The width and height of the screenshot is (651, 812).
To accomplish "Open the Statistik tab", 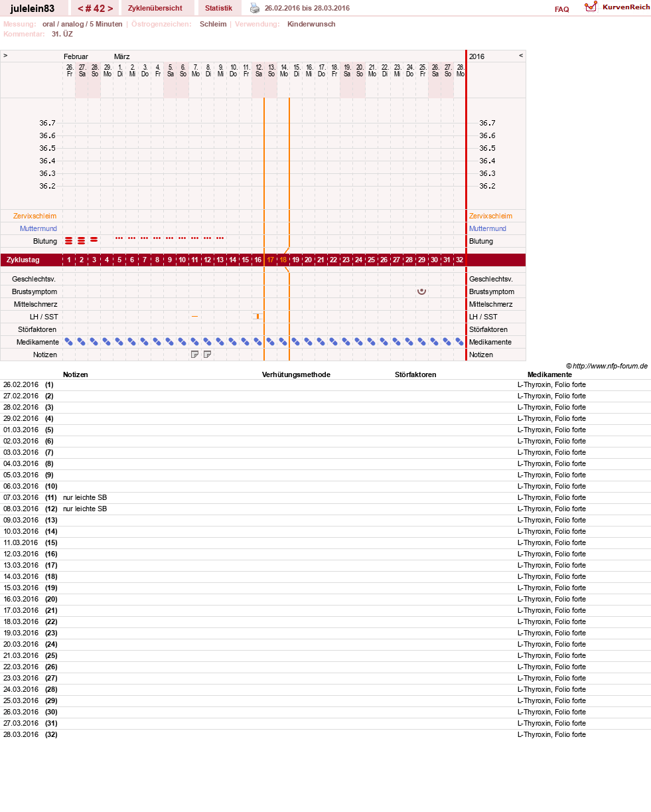I will (218, 8).
